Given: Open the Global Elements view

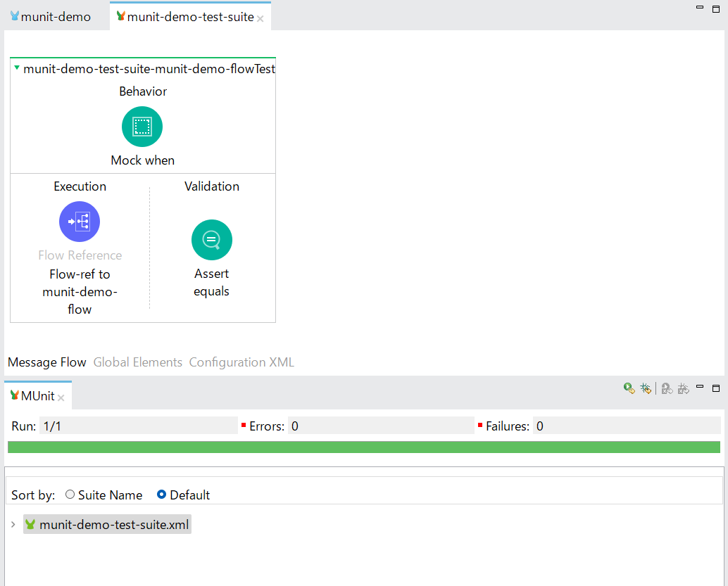Looking at the screenshot, I should [x=138, y=362].
